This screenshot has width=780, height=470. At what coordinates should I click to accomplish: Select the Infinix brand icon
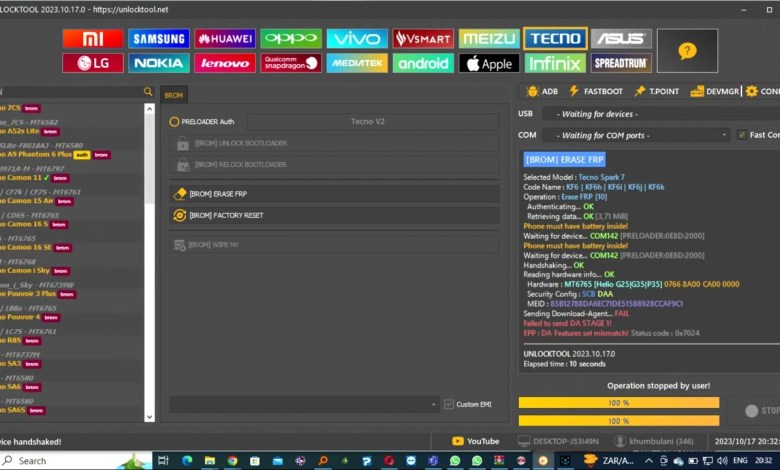tap(555, 63)
